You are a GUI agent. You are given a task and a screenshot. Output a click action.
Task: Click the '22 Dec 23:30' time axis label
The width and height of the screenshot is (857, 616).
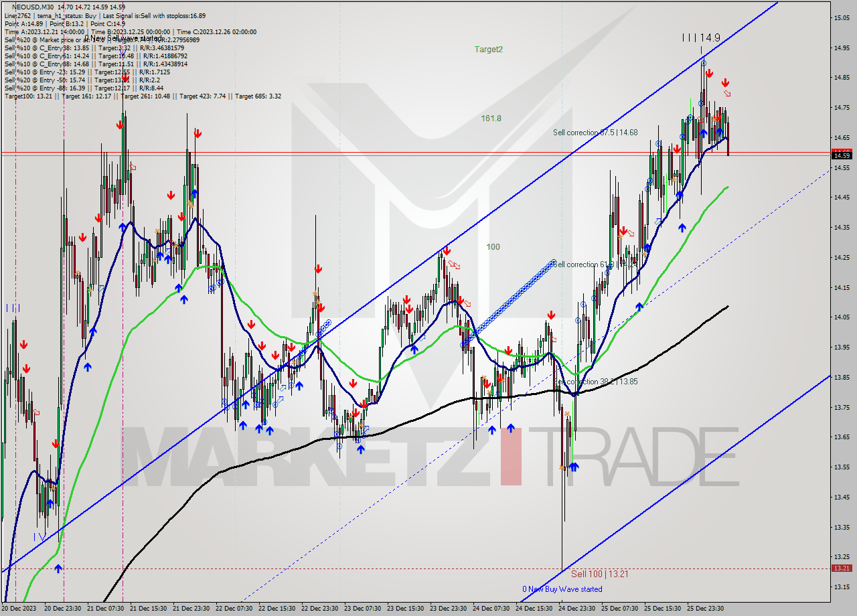pos(320,609)
